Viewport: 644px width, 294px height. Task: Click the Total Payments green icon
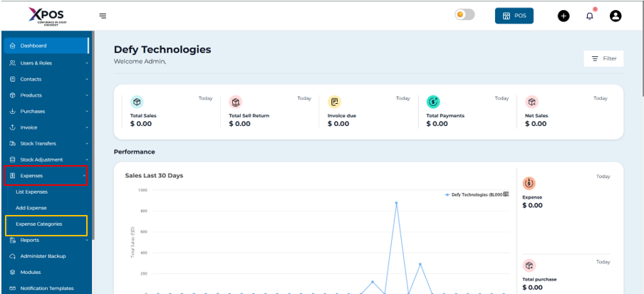[x=433, y=102]
